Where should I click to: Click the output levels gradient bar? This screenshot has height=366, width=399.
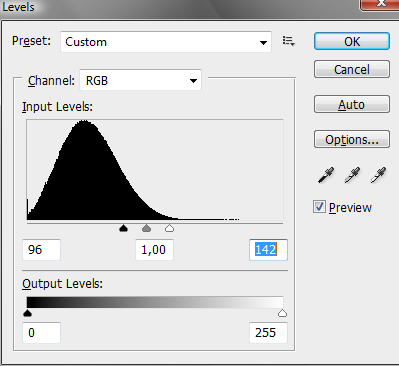point(155,302)
